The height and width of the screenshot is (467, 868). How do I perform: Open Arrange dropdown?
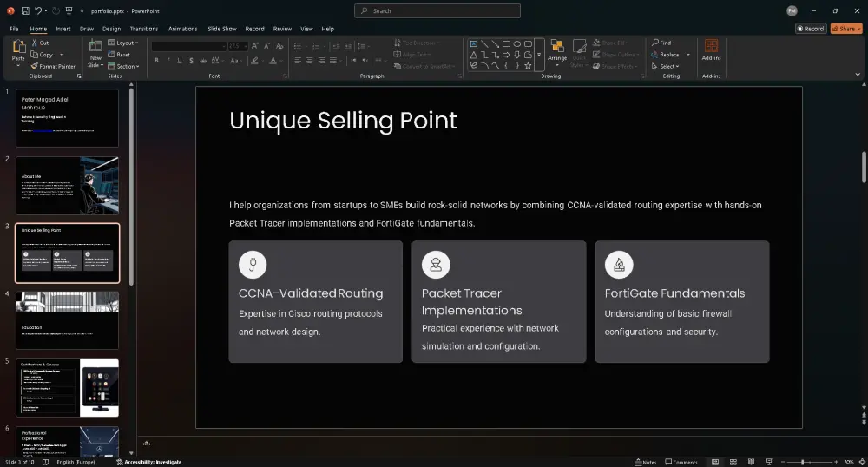(557, 53)
